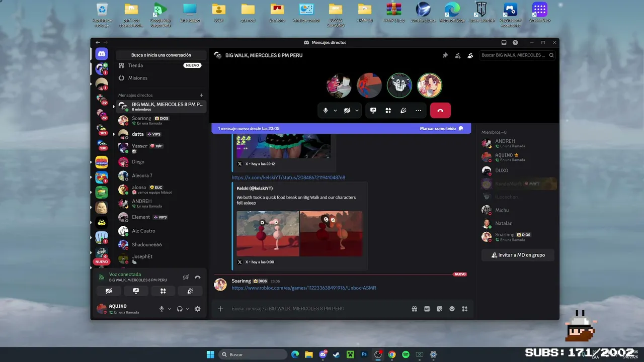Open Discord home direct messages button
644x362 pixels.
[102, 53]
